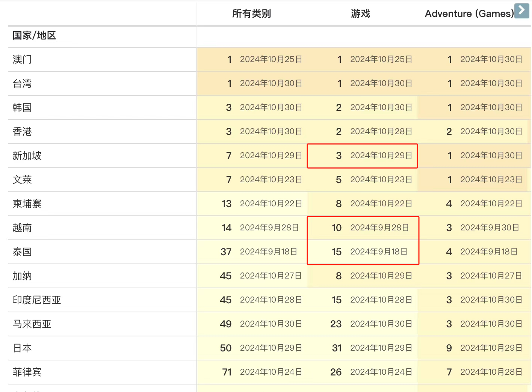Click 泰国 games rank 15 cell
The width and height of the screenshot is (532, 392).
363,252
